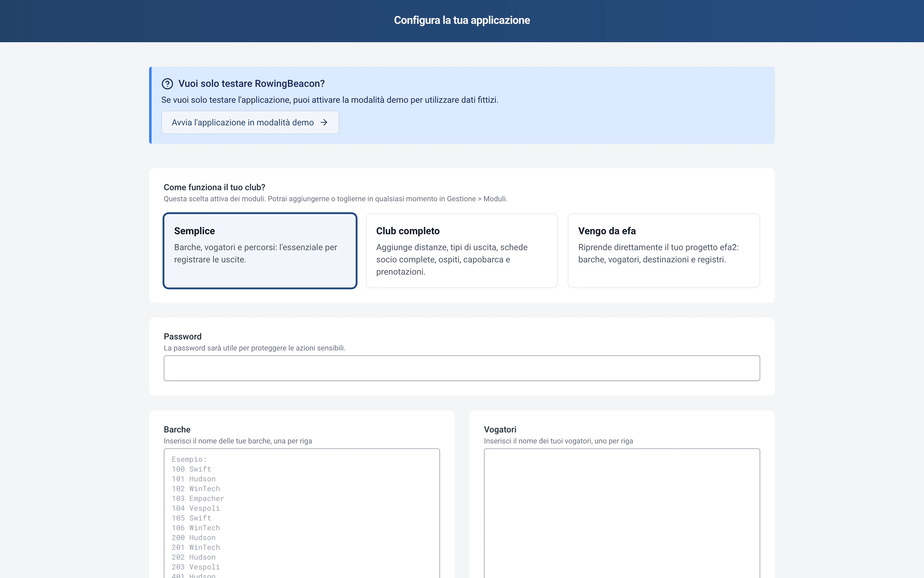Click the question mark help icon
Viewport: 924px width, 578px height.
coord(167,84)
